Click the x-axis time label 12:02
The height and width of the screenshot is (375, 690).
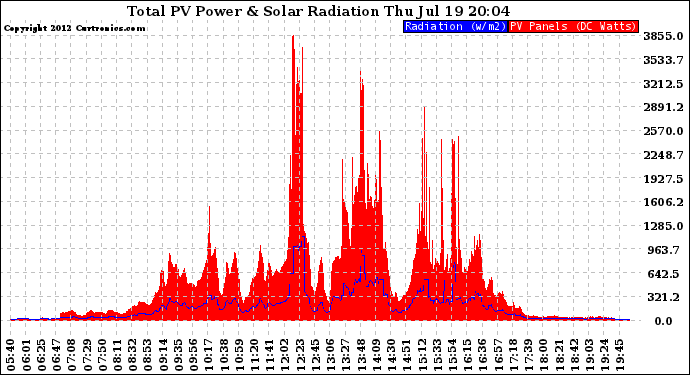tap(285, 355)
